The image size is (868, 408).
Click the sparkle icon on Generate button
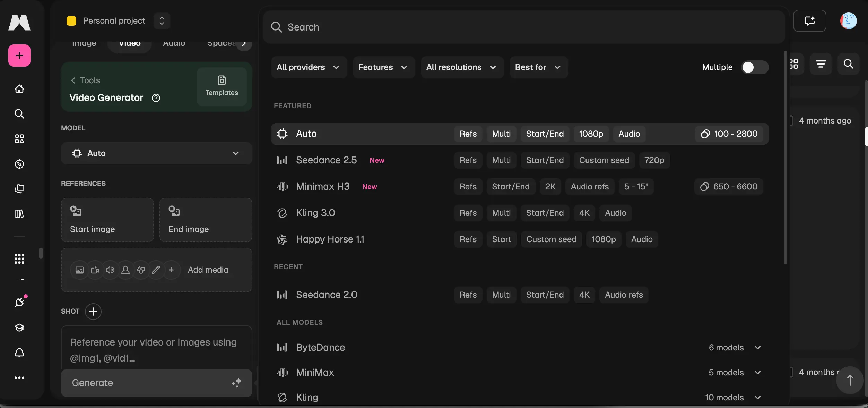pos(236,383)
